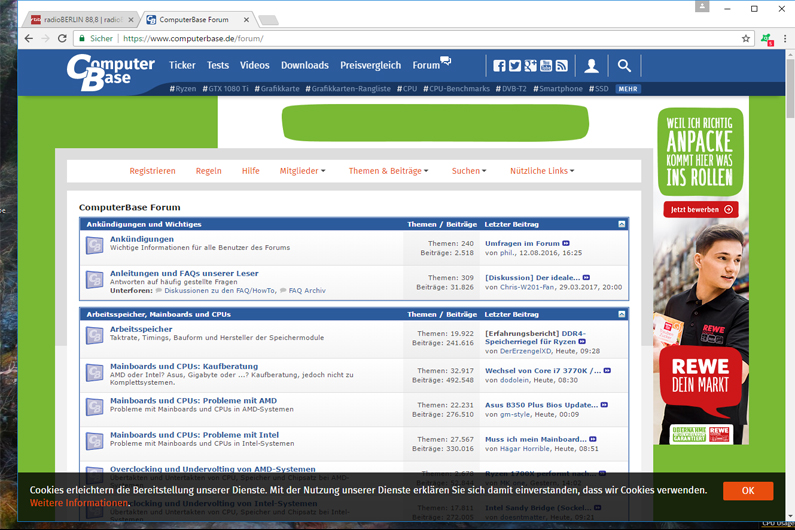
Task: Open the RSS feed icon
Action: tap(561, 65)
